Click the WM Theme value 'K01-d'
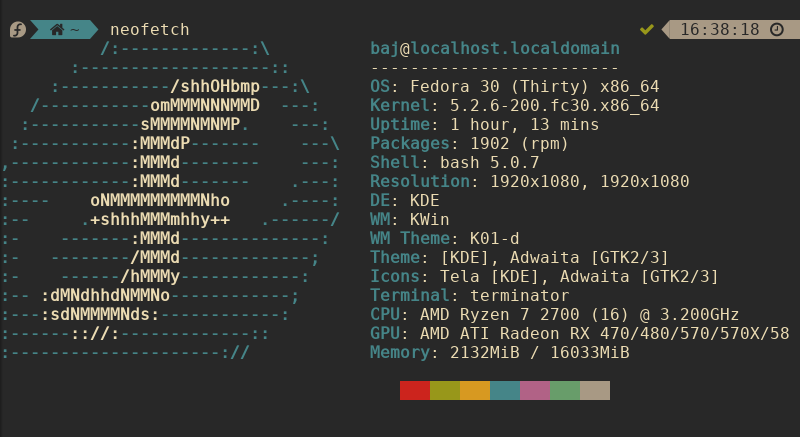The width and height of the screenshot is (800, 437). coord(494,239)
